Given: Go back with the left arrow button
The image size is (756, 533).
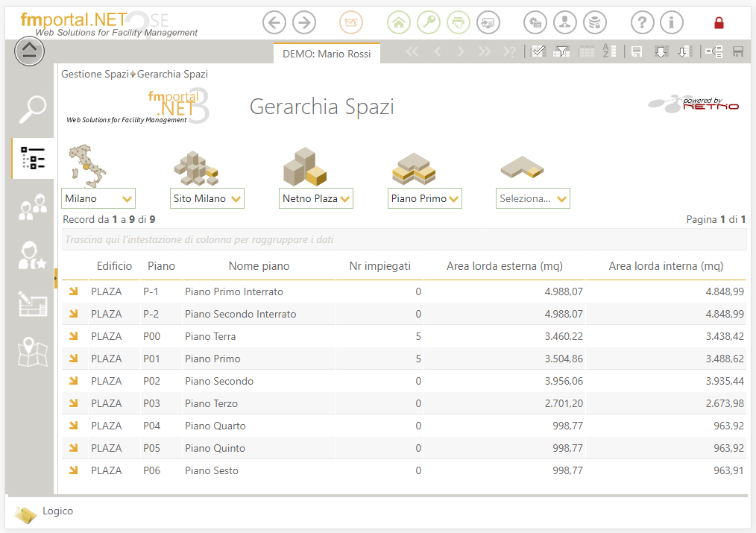Looking at the screenshot, I should pyautogui.click(x=274, y=22).
